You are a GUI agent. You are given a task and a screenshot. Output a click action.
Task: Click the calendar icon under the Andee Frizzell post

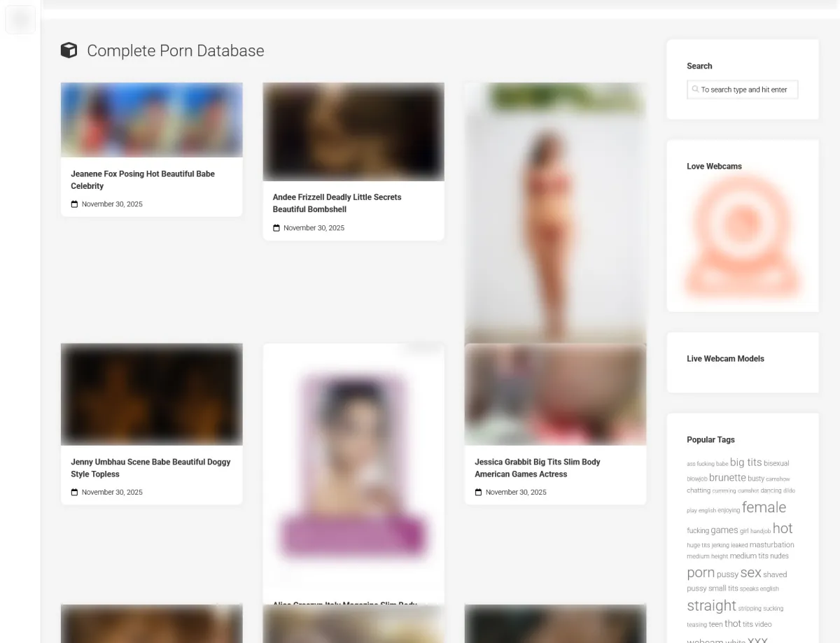[276, 228]
